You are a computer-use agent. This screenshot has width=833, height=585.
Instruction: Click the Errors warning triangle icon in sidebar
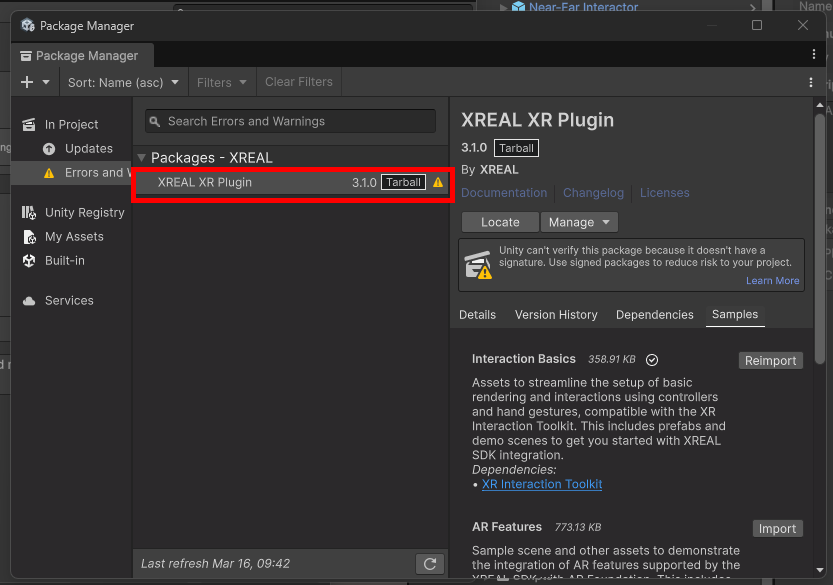[49, 173]
